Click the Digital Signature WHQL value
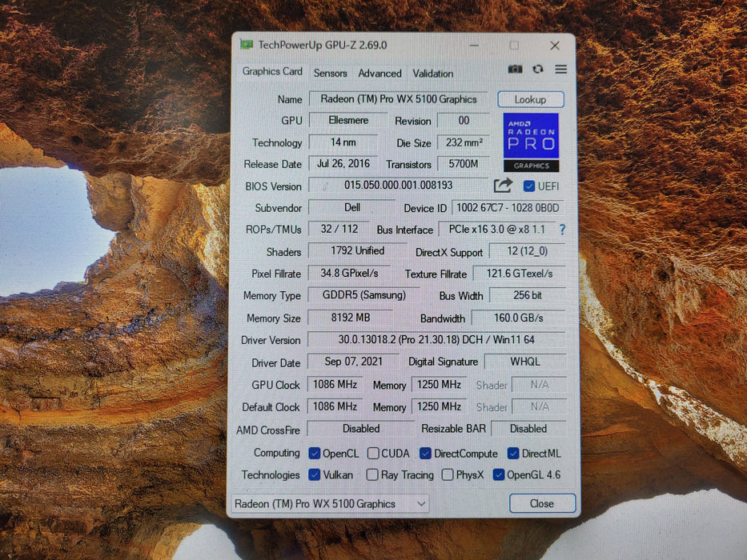The width and height of the screenshot is (747, 560). [x=525, y=362]
